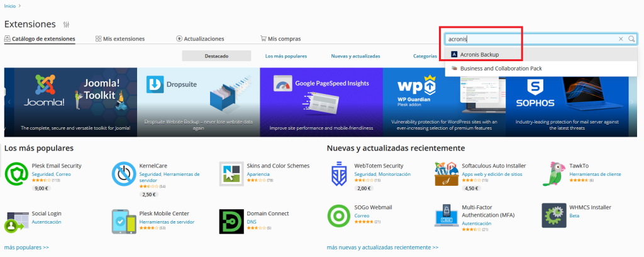Viewport: 644px width, 257px height.
Task: Open the Plesk Mobile Center icon
Action: click(124, 222)
